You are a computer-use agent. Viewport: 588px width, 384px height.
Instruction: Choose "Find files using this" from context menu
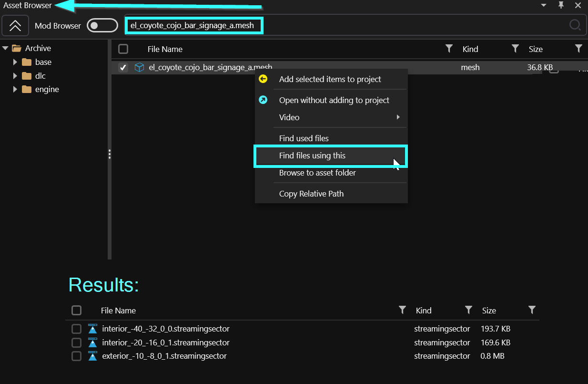(x=312, y=156)
